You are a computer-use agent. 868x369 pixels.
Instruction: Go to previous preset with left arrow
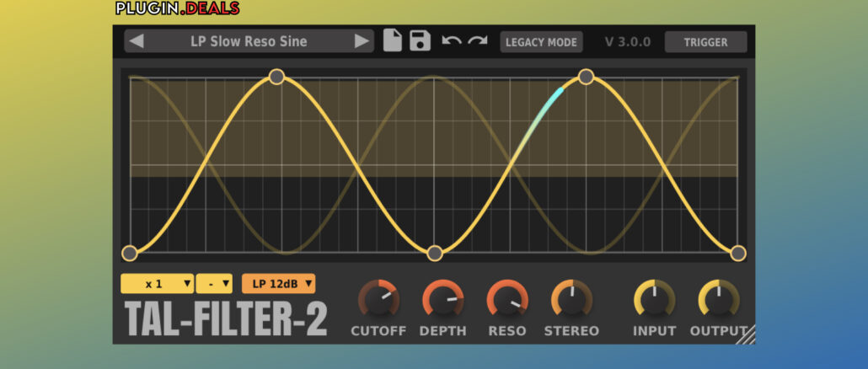pyautogui.click(x=137, y=41)
